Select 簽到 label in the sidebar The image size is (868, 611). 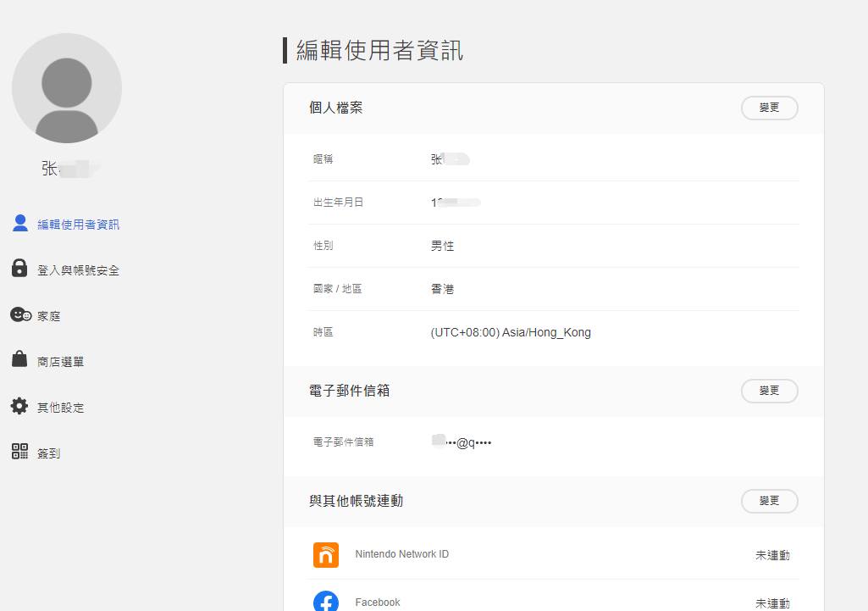[49, 453]
